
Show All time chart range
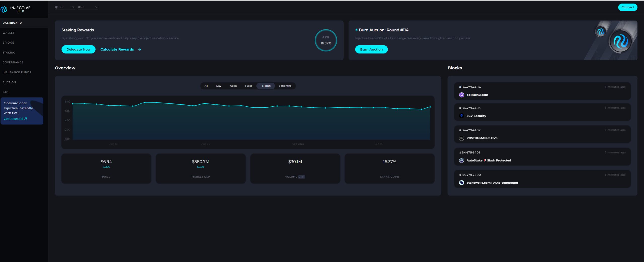(206, 86)
